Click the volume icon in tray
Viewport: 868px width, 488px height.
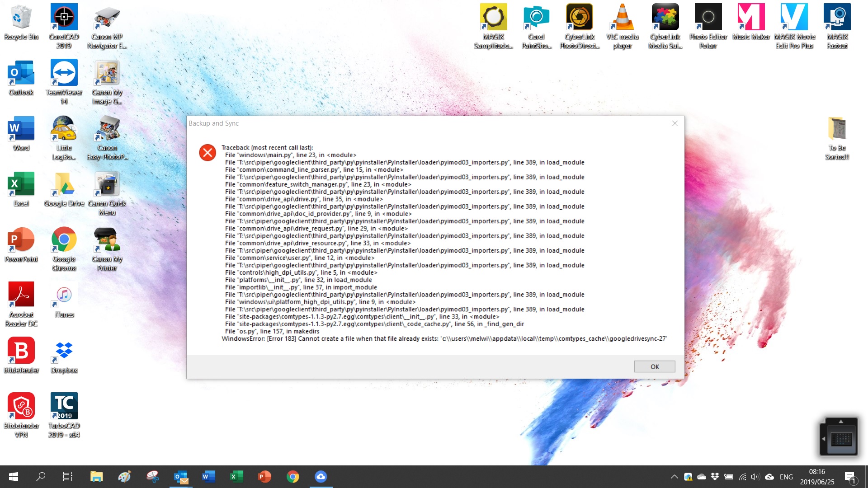(755, 477)
